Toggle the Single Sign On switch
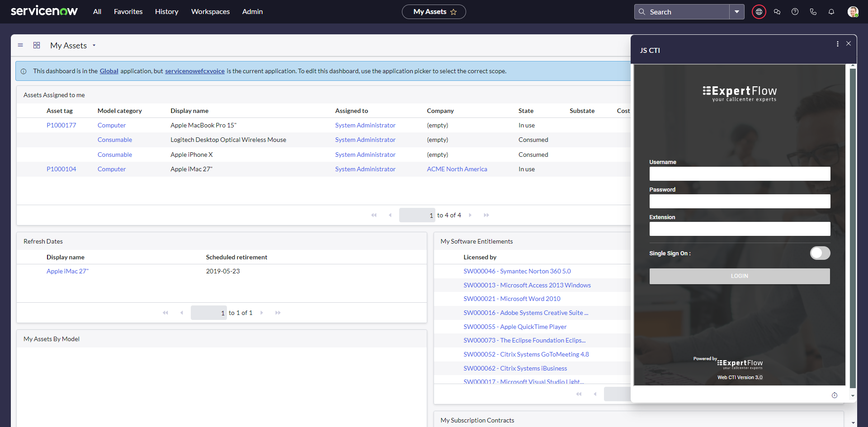868x427 pixels. click(820, 253)
